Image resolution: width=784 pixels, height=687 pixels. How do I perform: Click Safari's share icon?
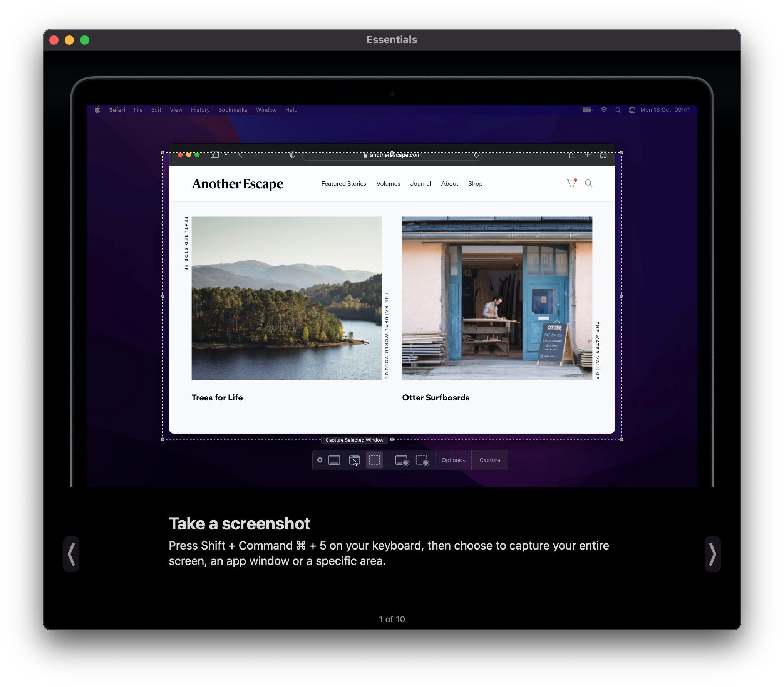[x=572, y=155]
